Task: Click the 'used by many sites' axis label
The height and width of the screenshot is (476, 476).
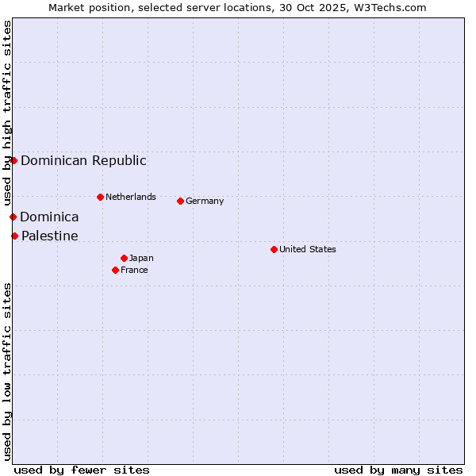Action: click(398, 470)
